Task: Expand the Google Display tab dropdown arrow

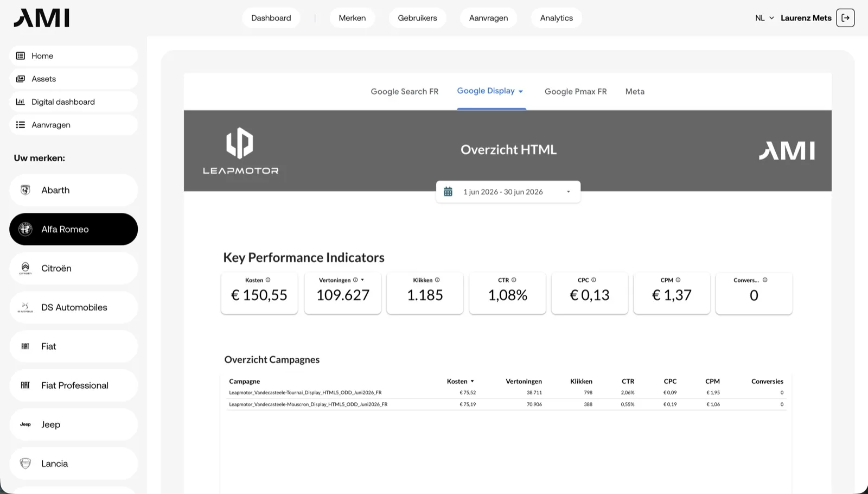Action: point(521,91)
